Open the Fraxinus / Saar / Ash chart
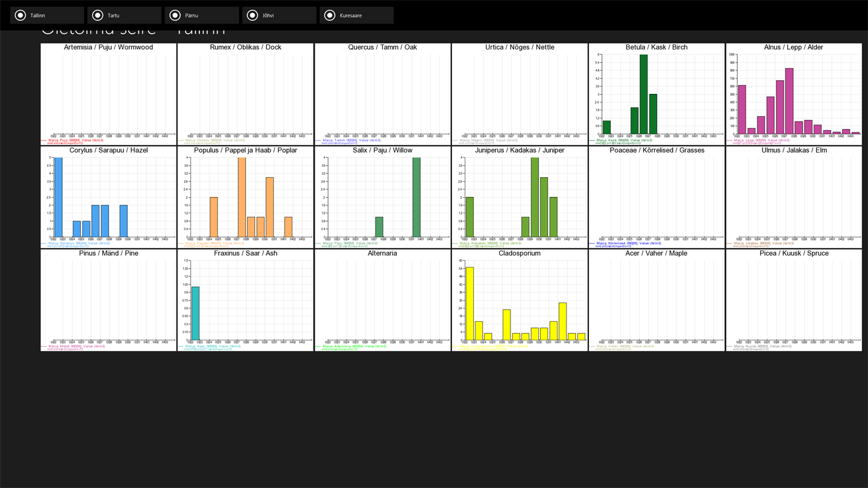868x488 pixels. [x=245, y=300]
